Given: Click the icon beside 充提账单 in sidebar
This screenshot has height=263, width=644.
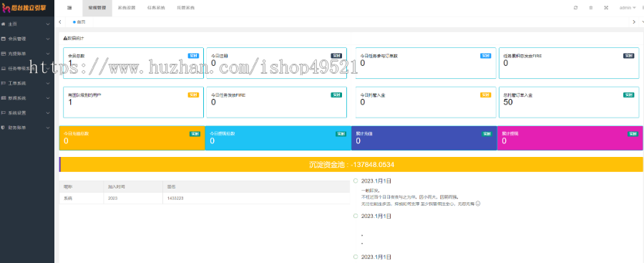Looking at the screenshot, I should pyautogui.click(x=4, y=54).
